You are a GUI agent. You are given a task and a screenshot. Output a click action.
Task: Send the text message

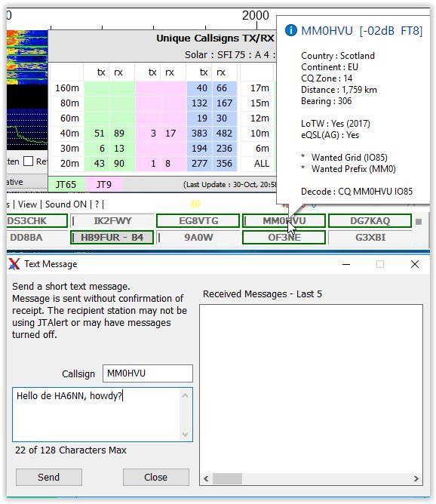pyautogui.click(x=49, y=477)
